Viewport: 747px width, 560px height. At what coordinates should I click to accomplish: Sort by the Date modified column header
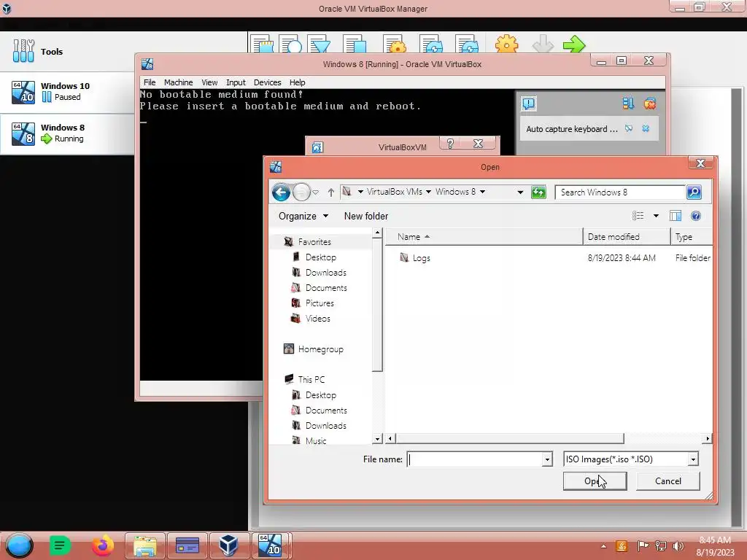pyautogui.click(x=627, y=237)
